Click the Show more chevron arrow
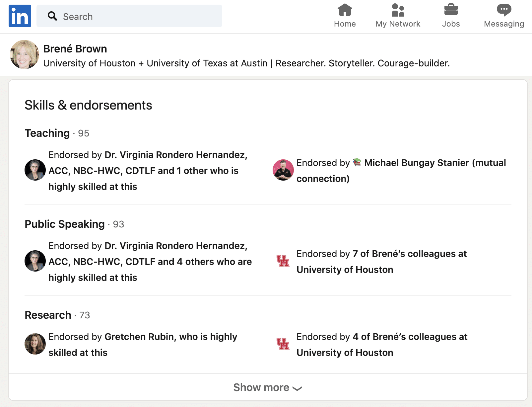532x407 pixels. (x=297, y=388)
